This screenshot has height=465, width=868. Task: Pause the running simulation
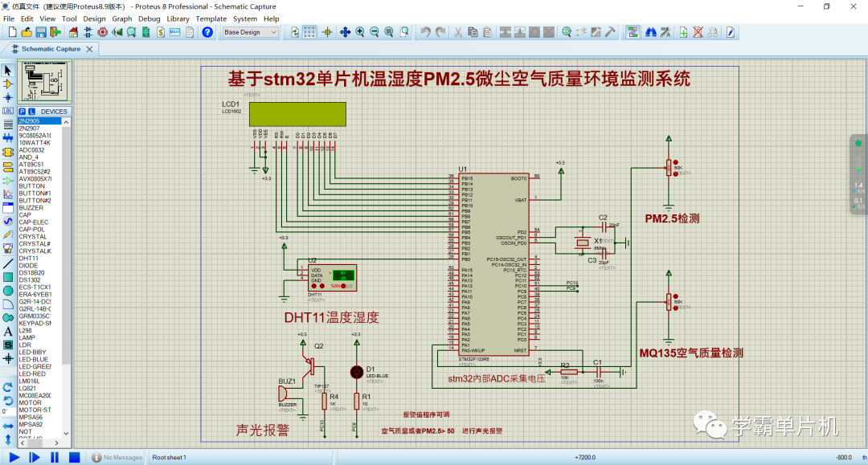[x=53, y=456]
